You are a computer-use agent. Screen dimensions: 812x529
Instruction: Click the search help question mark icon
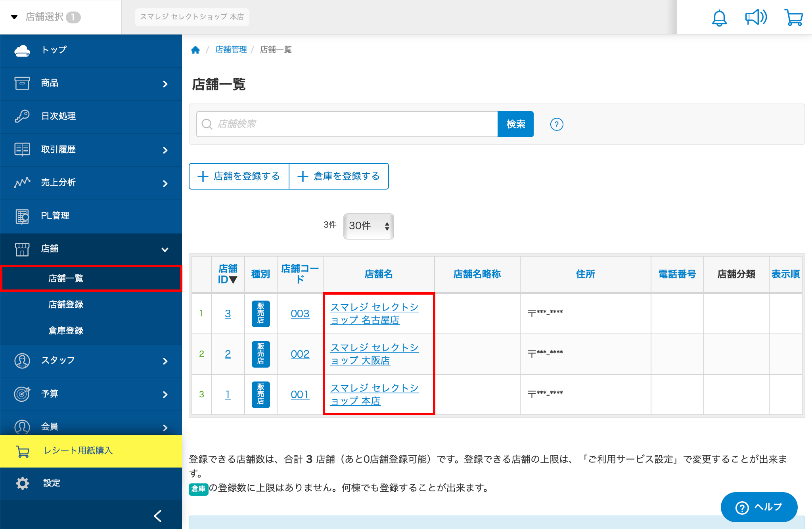(x=557, y=124)
